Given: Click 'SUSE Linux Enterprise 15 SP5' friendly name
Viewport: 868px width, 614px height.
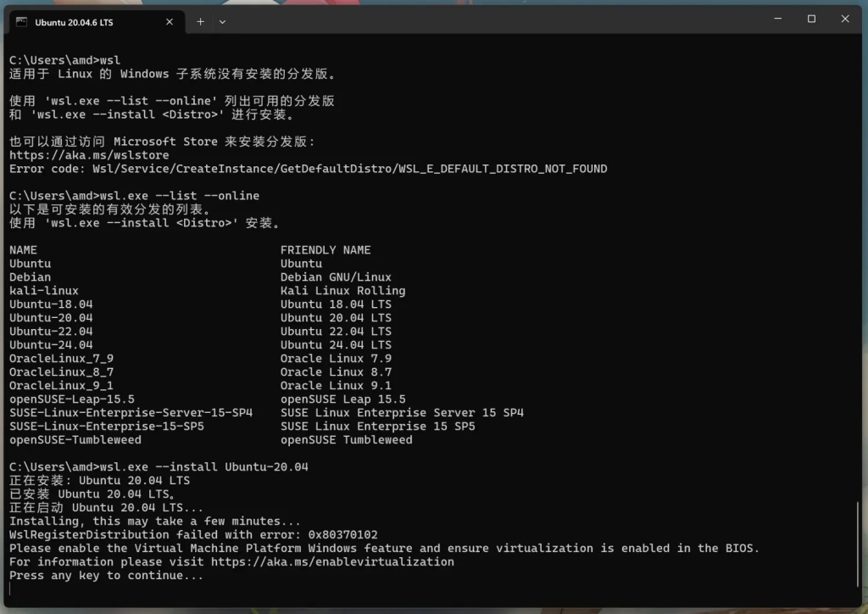Looking at the screenshot, I should pyautogui.click(x=377, y=427).
